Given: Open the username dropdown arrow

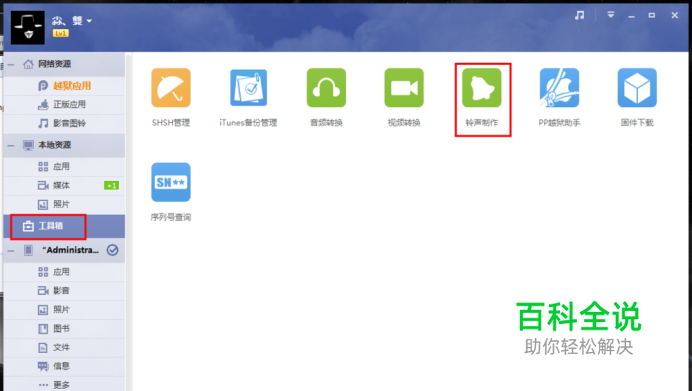Looking at the screenshot, I should [89, 21].
